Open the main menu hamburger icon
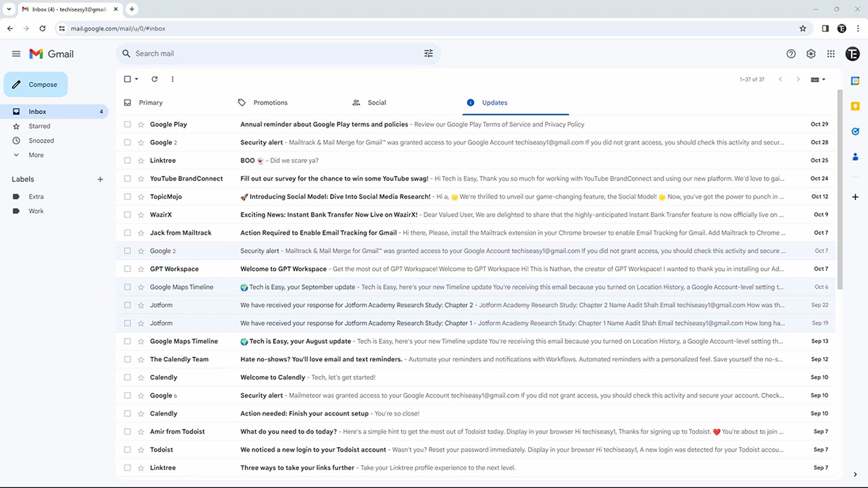The image size is (868, 488). 16,54
